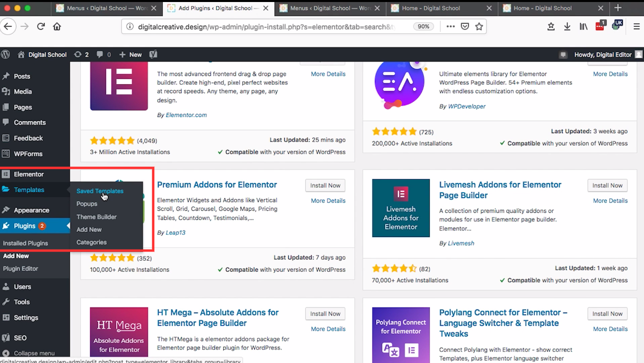Open the WPDeveloper author link
Viewport: 644px width, 363px height.
(467, 106)
